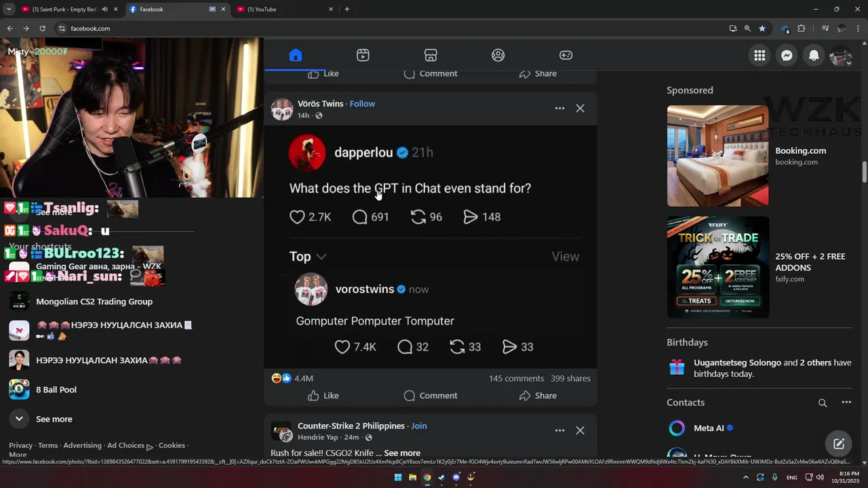Install app icon in address bar
868x488 pixels.
click(733, 28)
